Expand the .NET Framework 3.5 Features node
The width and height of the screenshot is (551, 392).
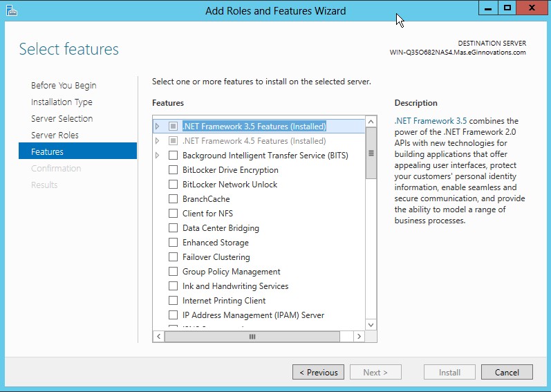coord(158,126)
